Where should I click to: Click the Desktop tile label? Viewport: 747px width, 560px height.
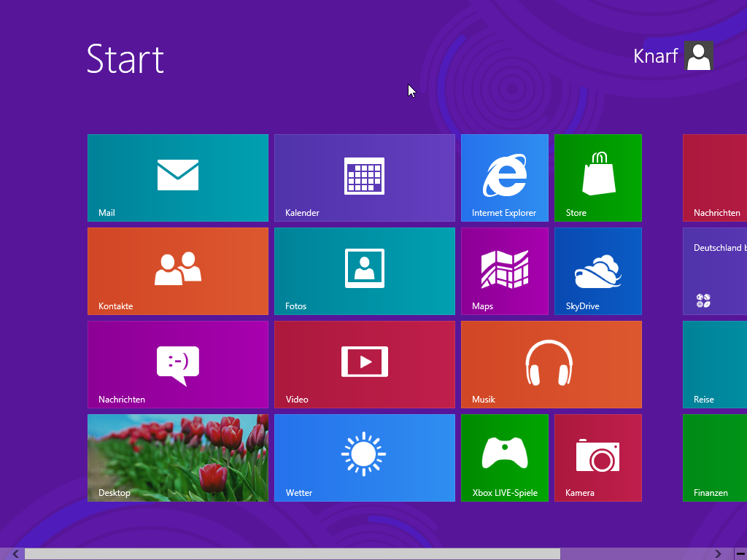(115, 493)
